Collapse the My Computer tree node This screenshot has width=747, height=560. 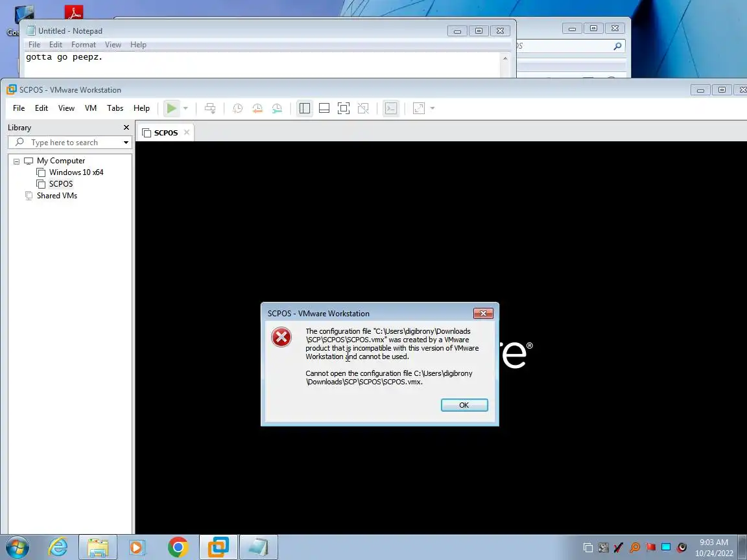[16, 161]
